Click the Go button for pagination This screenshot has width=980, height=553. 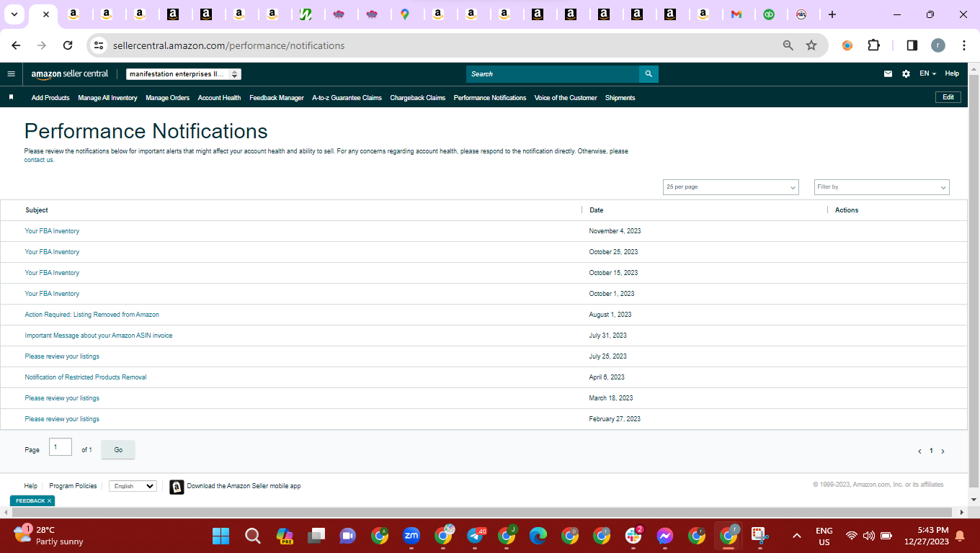[x=118, y=450]
